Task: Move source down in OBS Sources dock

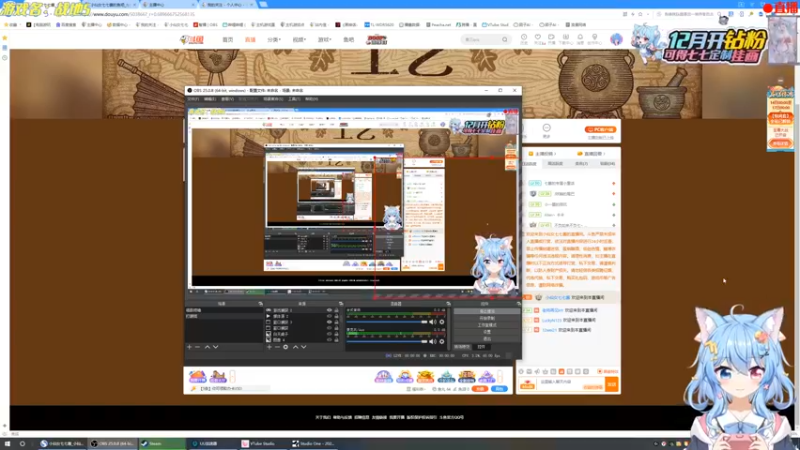Action: [304, 347]
